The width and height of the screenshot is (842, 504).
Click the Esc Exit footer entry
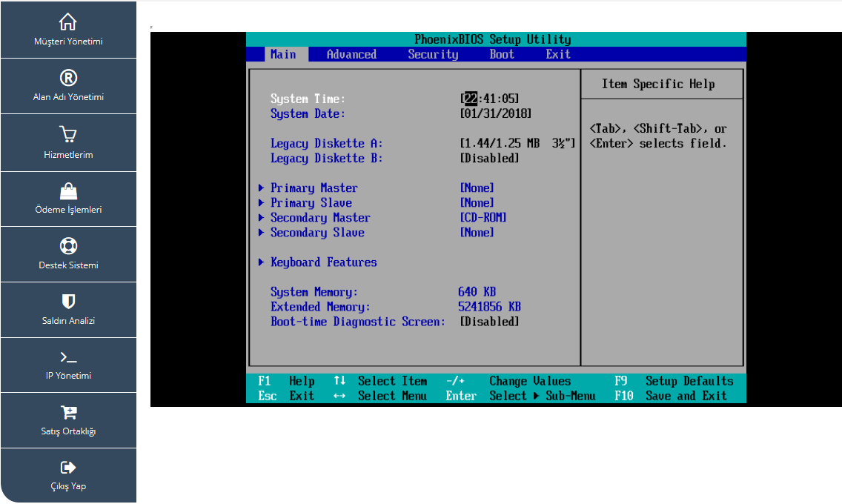286,396
